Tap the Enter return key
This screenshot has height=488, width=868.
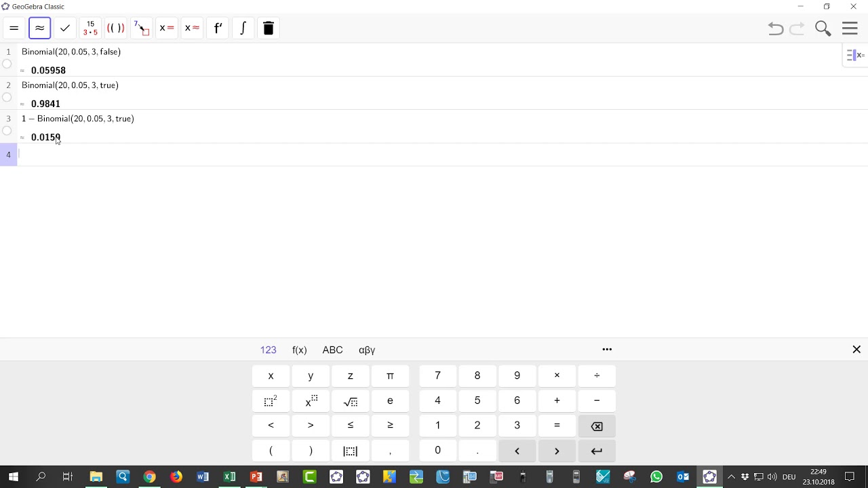597,451
